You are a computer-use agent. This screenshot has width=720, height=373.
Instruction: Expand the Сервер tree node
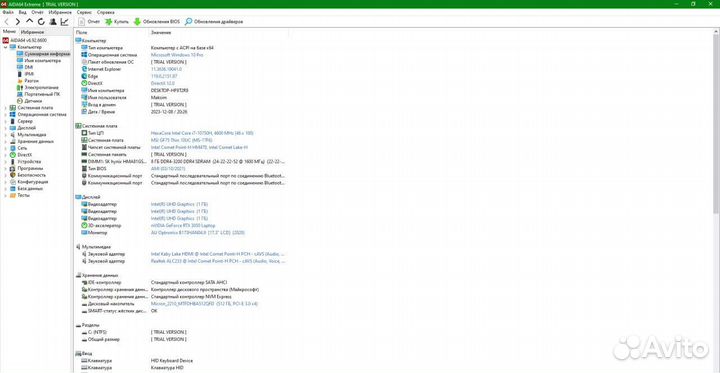[x=5, y=121]
